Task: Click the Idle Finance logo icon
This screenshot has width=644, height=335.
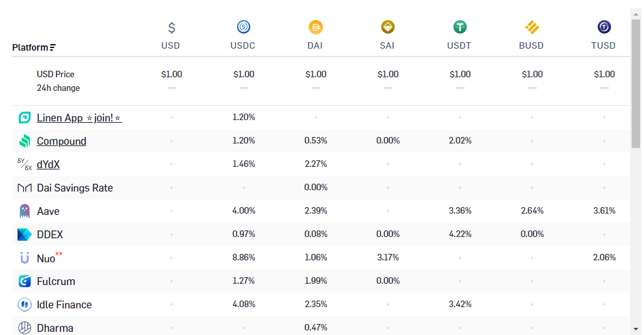Action: [25, 304]
